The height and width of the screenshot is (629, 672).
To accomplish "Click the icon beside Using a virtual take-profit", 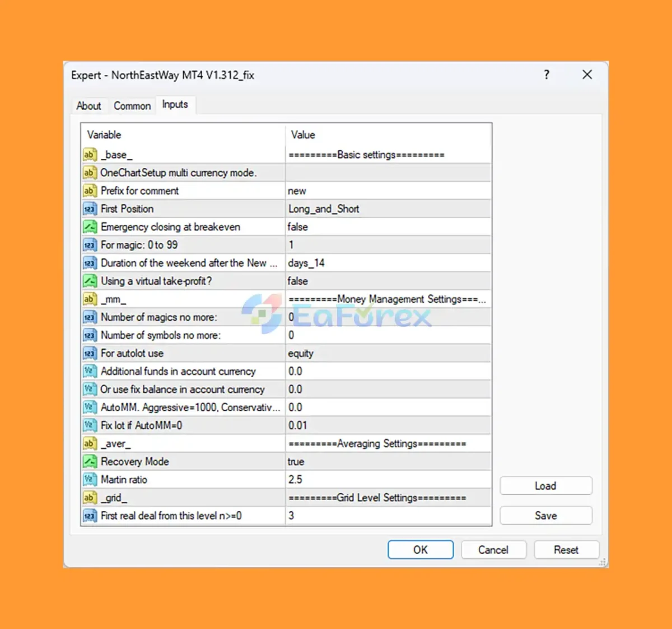I will coord(90,281).
